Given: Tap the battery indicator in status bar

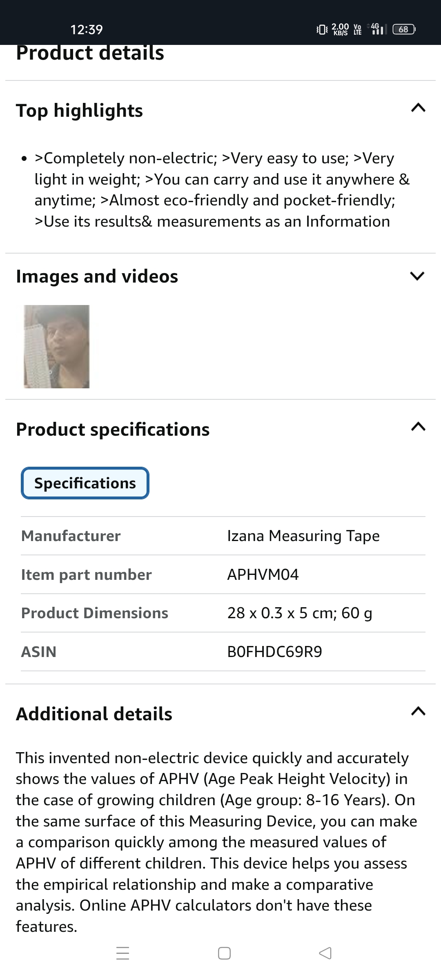Looking at the screenshot, I should 404,29.
